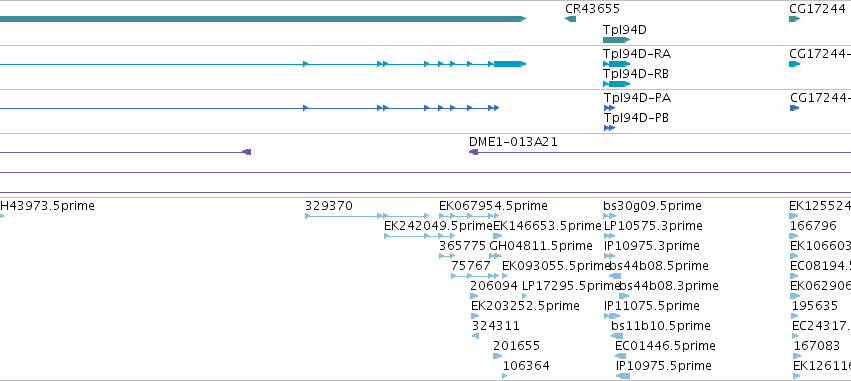Select the CG17244 gene label at top
Screen dimensions: 851x381
817,9
